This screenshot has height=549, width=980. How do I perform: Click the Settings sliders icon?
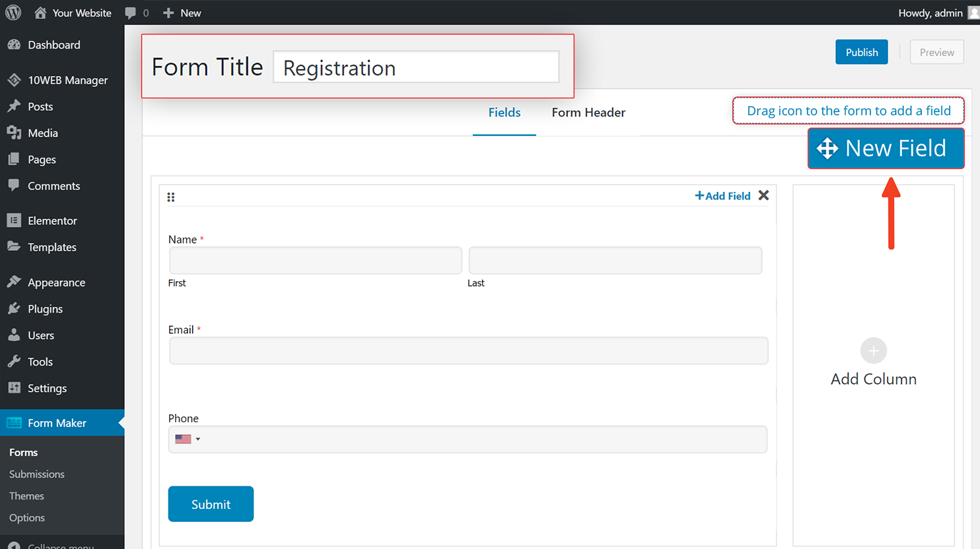coord(14,388)
